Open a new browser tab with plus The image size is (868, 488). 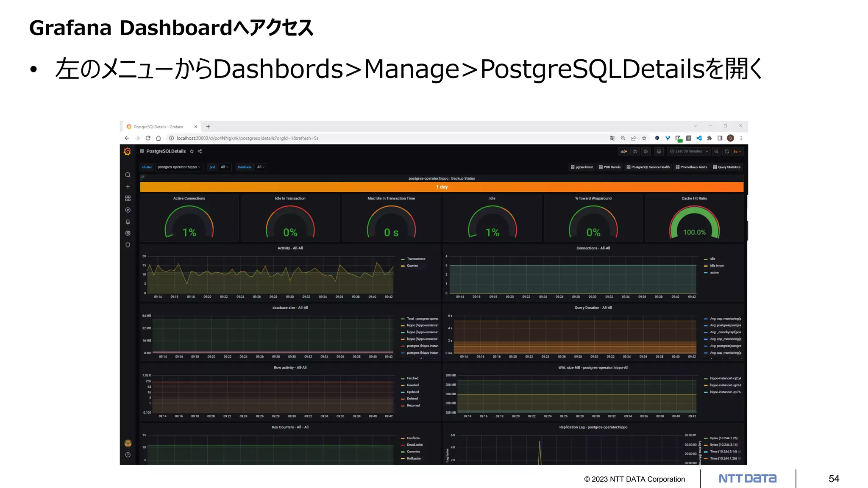click(208, 127)
